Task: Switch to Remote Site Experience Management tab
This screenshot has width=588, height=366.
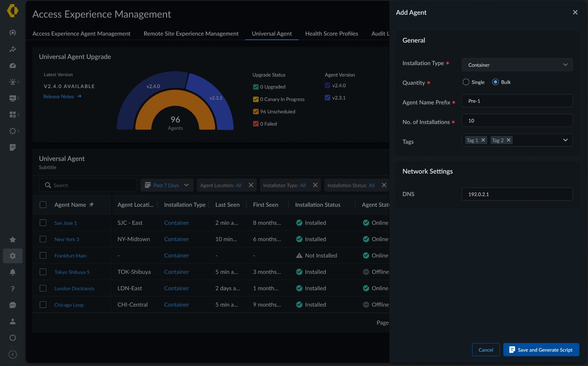Action: (191, 34)
